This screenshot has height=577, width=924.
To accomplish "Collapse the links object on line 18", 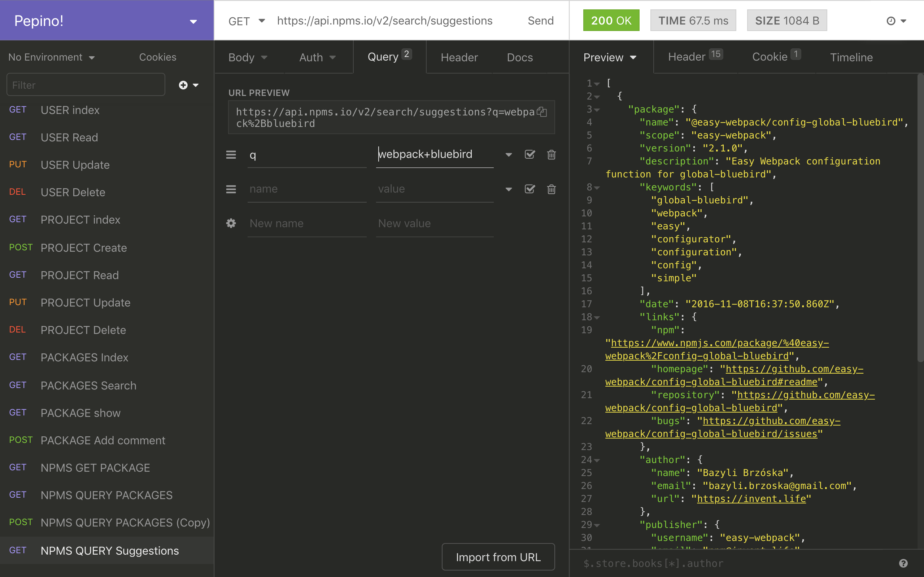I will click(x=597, y=317).
